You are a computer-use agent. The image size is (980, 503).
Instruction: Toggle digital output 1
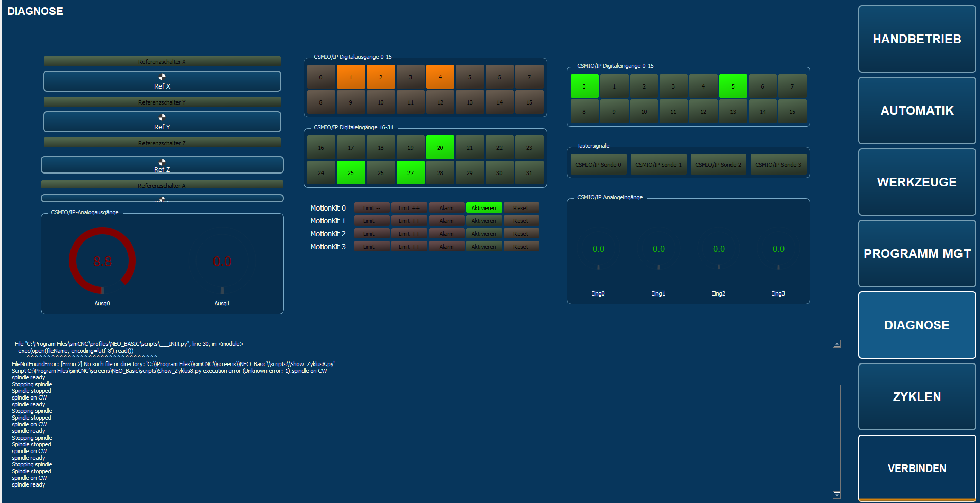[x=351, y=77]
